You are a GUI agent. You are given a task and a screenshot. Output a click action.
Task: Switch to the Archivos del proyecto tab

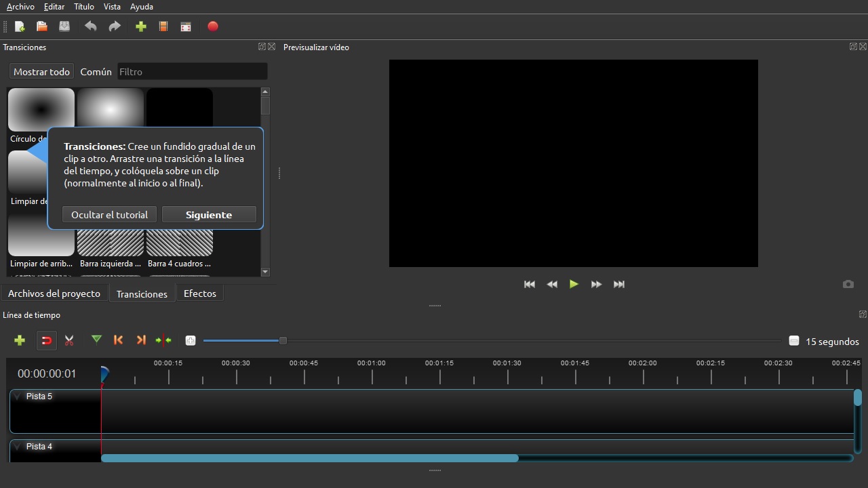[54, 293]
